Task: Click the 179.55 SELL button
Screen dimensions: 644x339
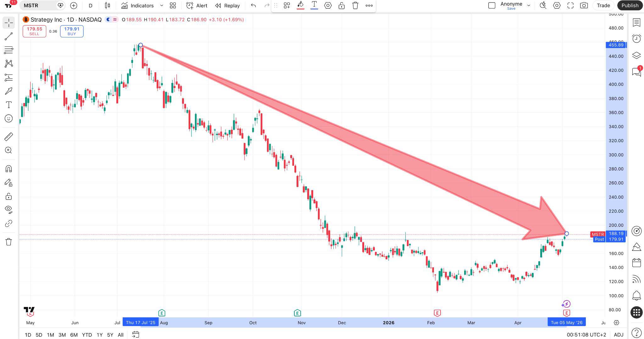Action: [34, 31]
